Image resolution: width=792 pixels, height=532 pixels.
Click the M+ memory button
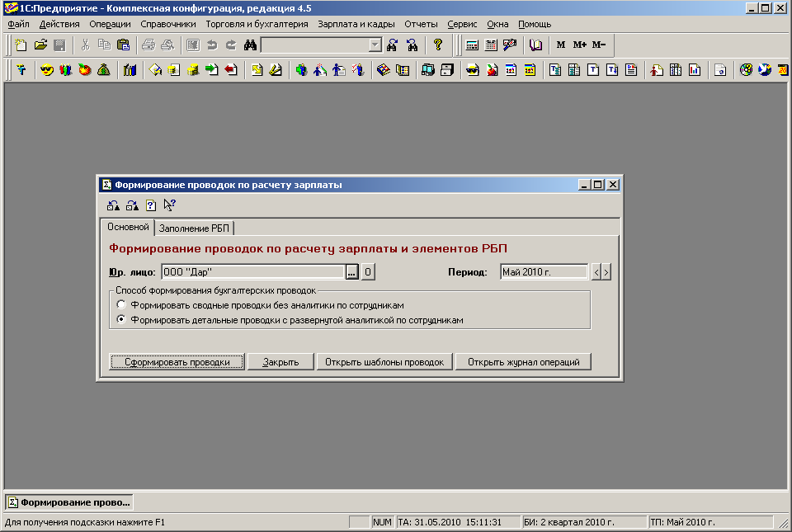pos(579,45)
